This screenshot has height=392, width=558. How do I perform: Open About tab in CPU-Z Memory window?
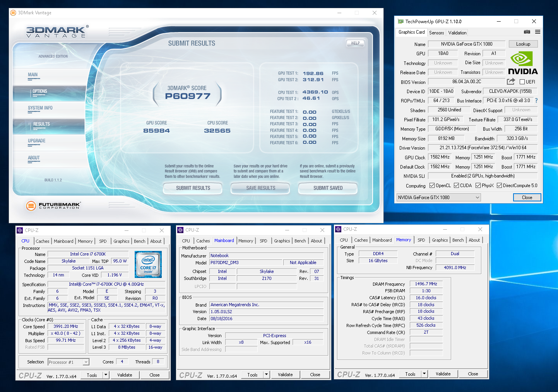(474, 240)
